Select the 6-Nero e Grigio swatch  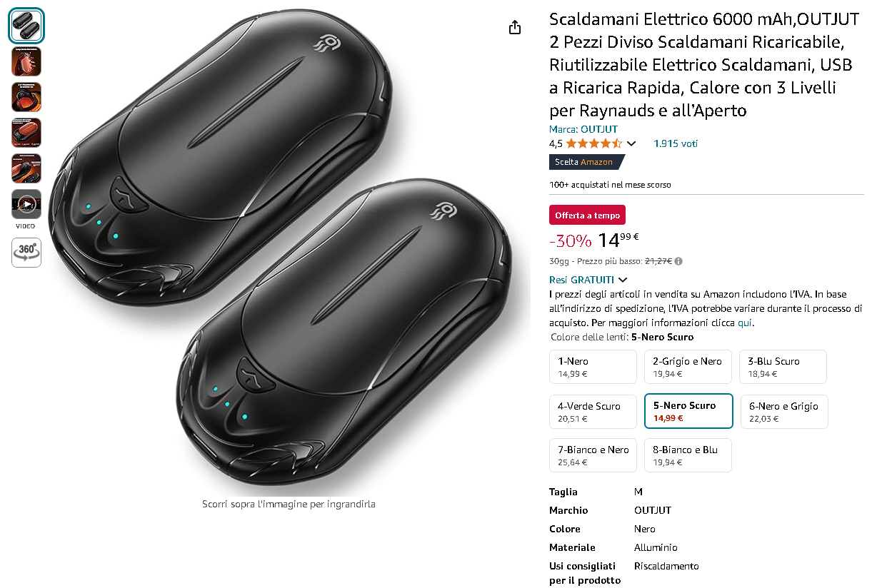coord(783,412)
